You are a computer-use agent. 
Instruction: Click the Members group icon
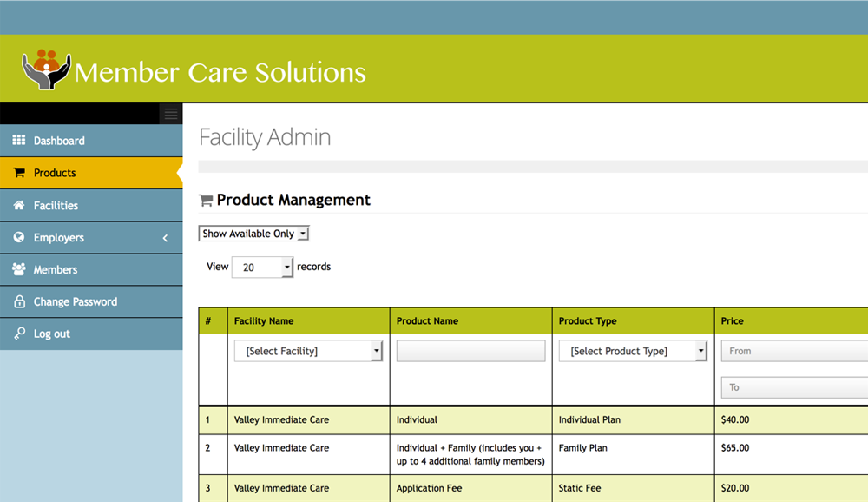pos(19,270)
